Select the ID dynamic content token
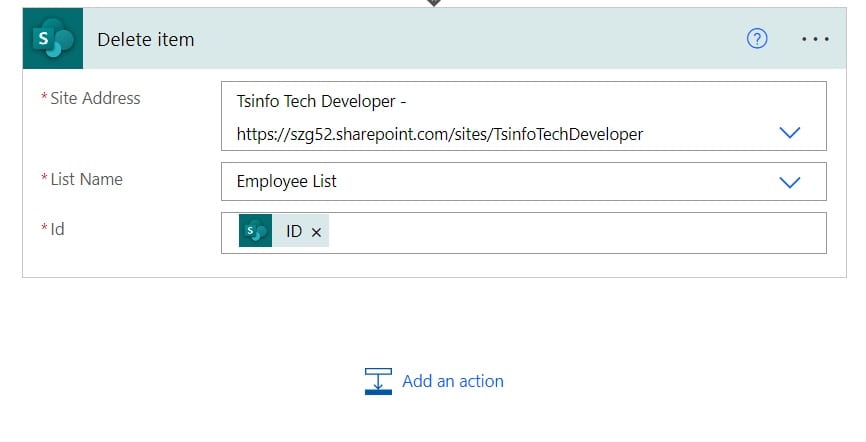 pos(284,231)
